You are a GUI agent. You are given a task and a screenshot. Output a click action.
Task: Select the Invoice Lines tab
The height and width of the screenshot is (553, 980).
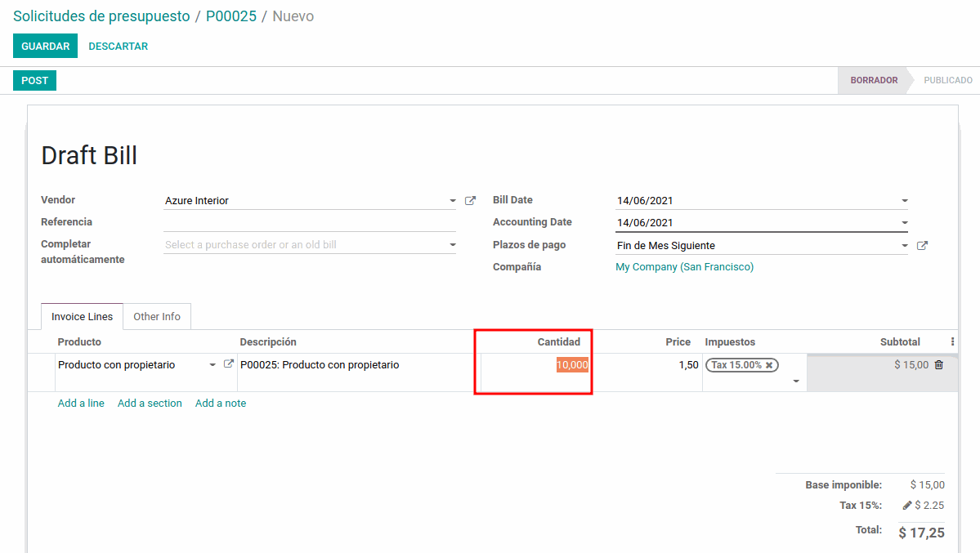coord(83,317)
